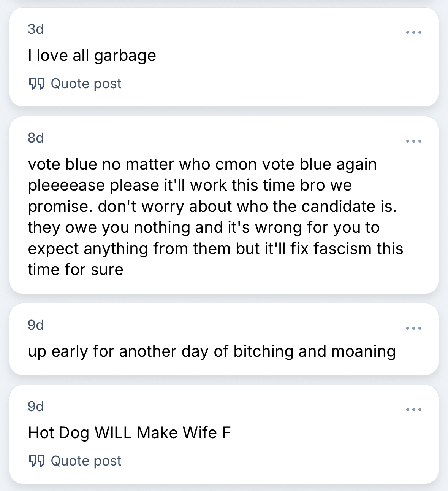Show more options for the 'bitching and moaning' post
The height and width of the screenshot is (491, 448).
413,328
